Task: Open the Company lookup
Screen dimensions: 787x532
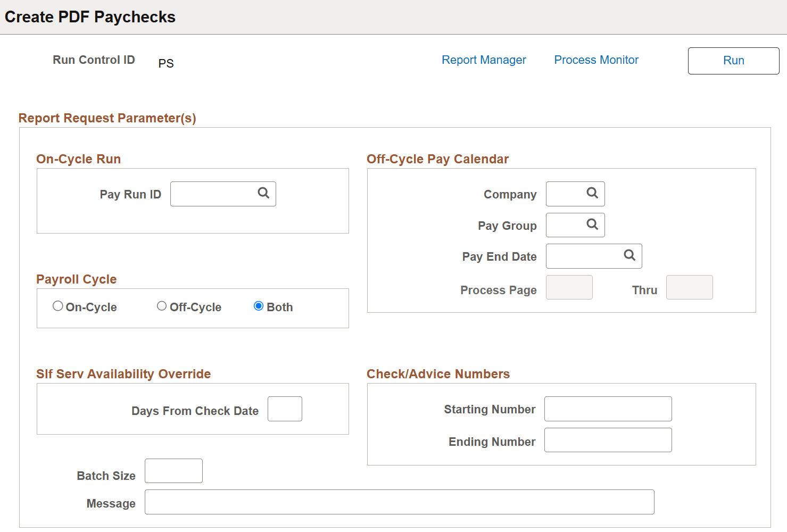Action: (592, 194)
